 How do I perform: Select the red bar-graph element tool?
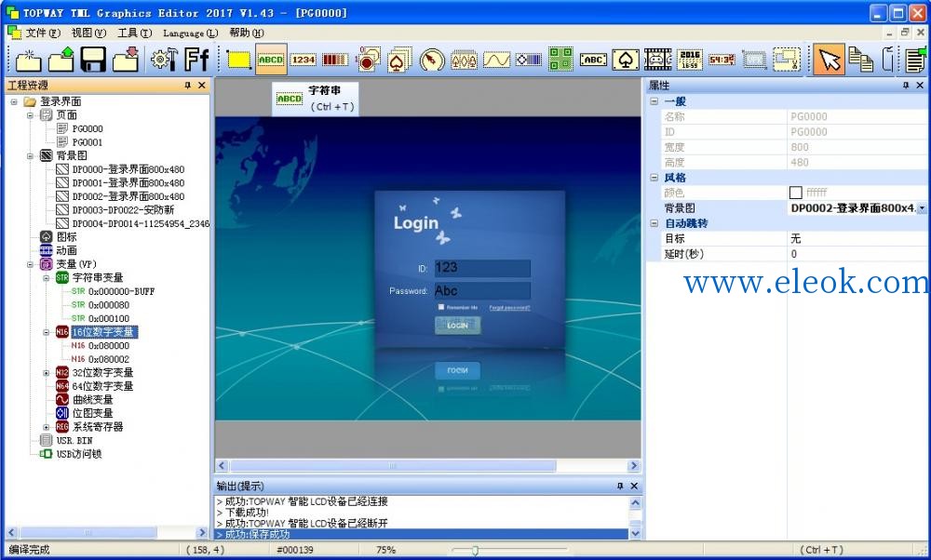click(x=335, y=60)
